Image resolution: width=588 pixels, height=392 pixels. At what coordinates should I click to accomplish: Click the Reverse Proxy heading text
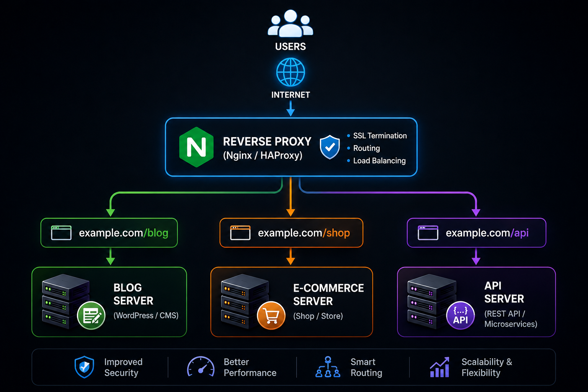[267, 142]
